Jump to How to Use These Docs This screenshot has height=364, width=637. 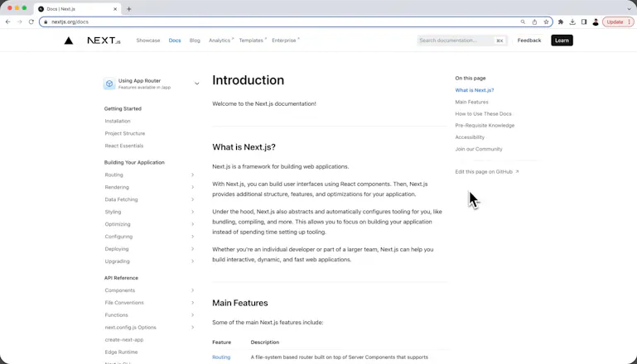tap(483, 113)
